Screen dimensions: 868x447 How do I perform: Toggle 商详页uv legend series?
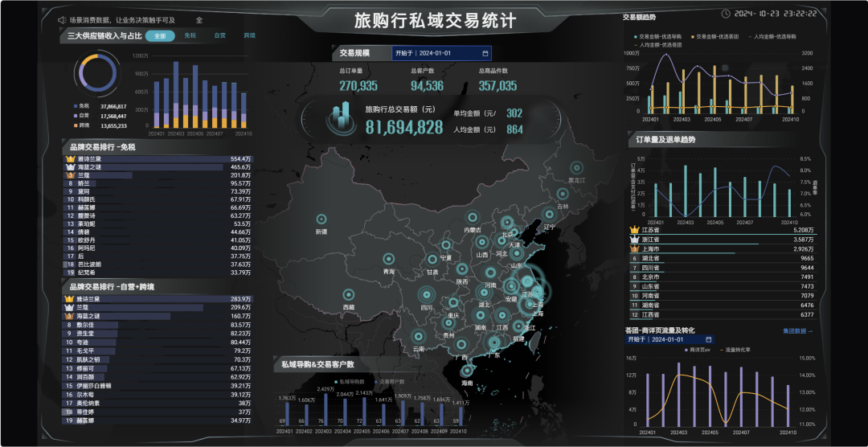(x=698, y=351)
